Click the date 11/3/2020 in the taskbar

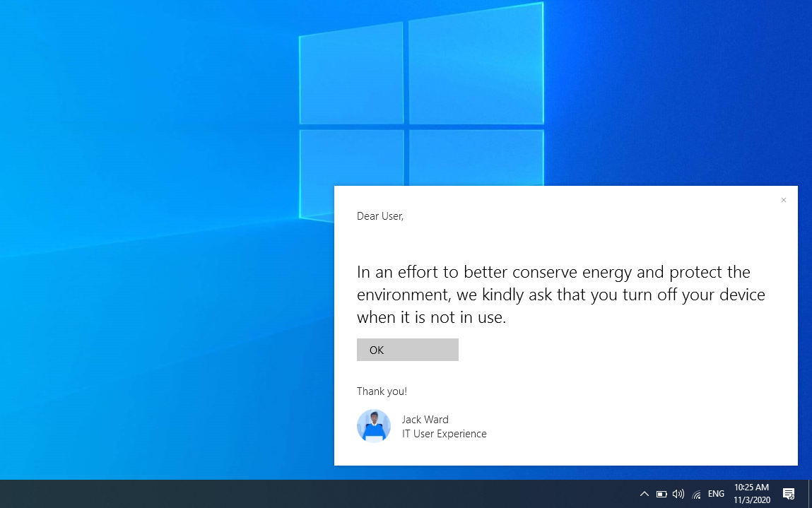pos(751,500)
